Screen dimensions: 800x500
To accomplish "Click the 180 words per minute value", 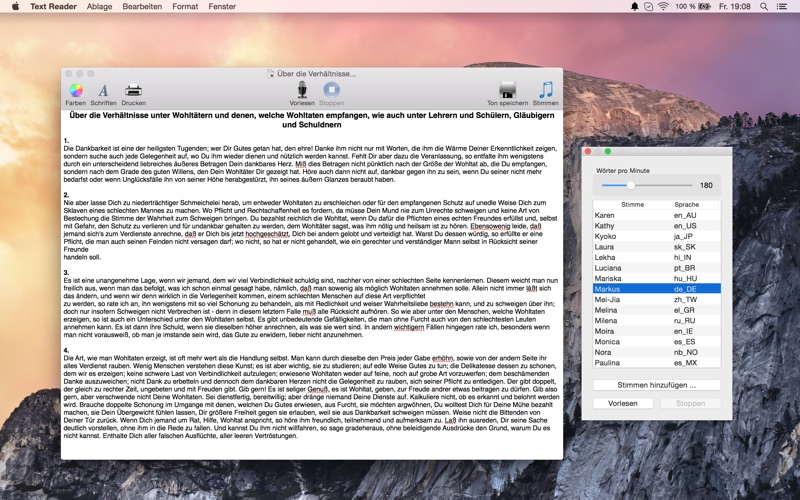I will click(x=706, y=185).
